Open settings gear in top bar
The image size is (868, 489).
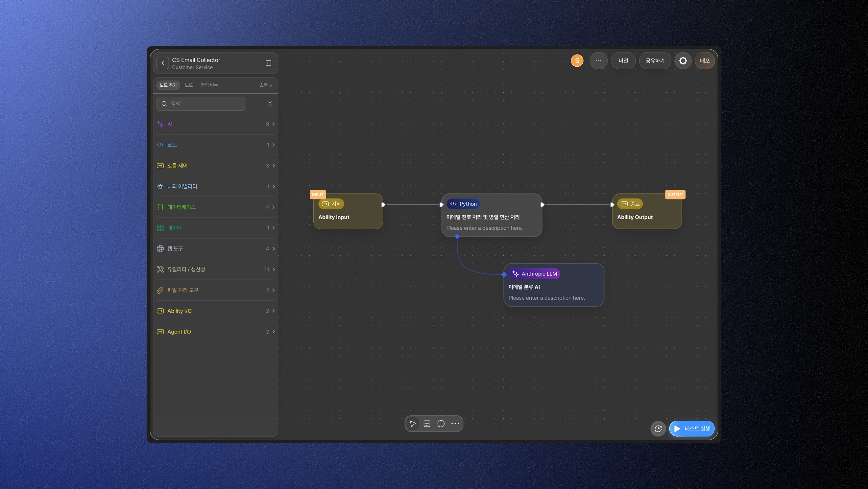pyautogui.click(x=683, y=60)
